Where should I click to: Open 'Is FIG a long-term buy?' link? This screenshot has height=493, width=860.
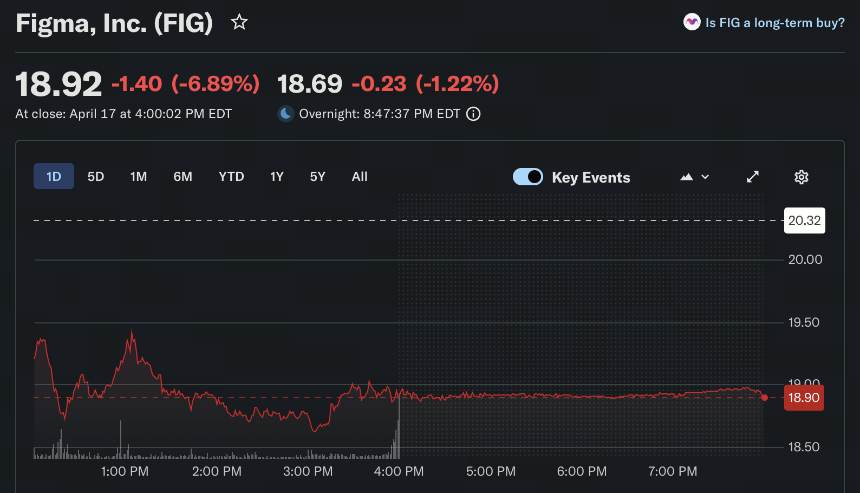tap(774, 22)
